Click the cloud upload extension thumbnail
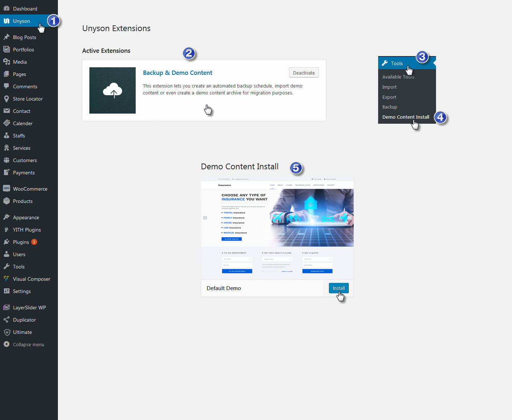This screenshot has height=420, width=512. 113,90
